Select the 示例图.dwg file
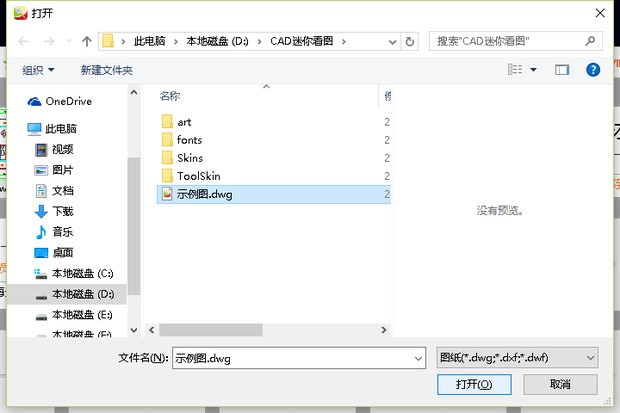Screen dimensions: 620x413 (x=204, y=194)
